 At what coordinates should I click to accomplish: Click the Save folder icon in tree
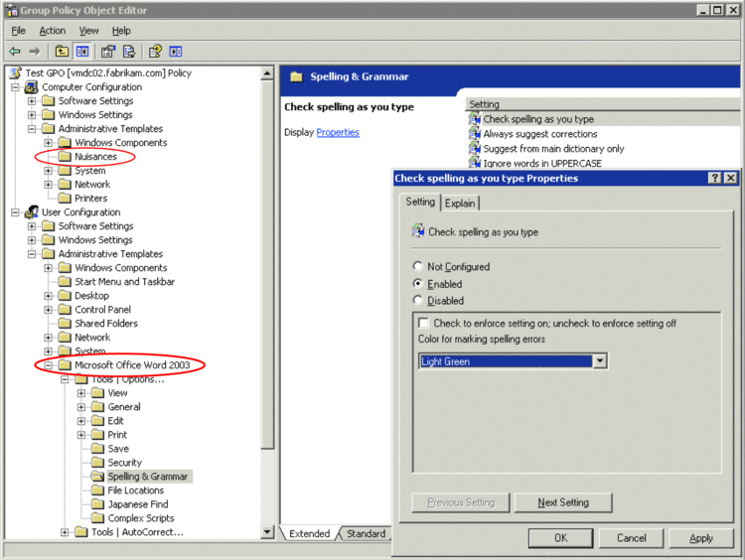coord(98,449)
